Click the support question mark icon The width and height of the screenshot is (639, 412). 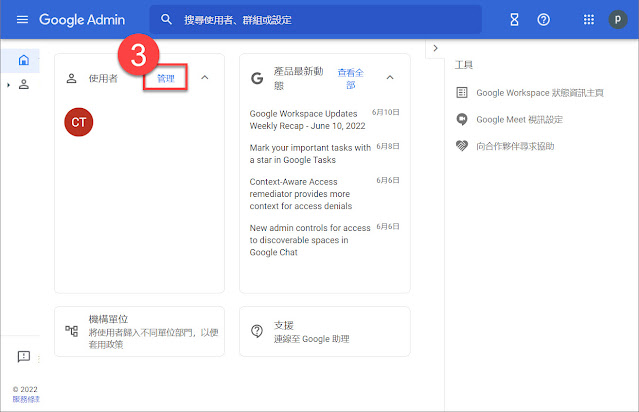(257, 331)
